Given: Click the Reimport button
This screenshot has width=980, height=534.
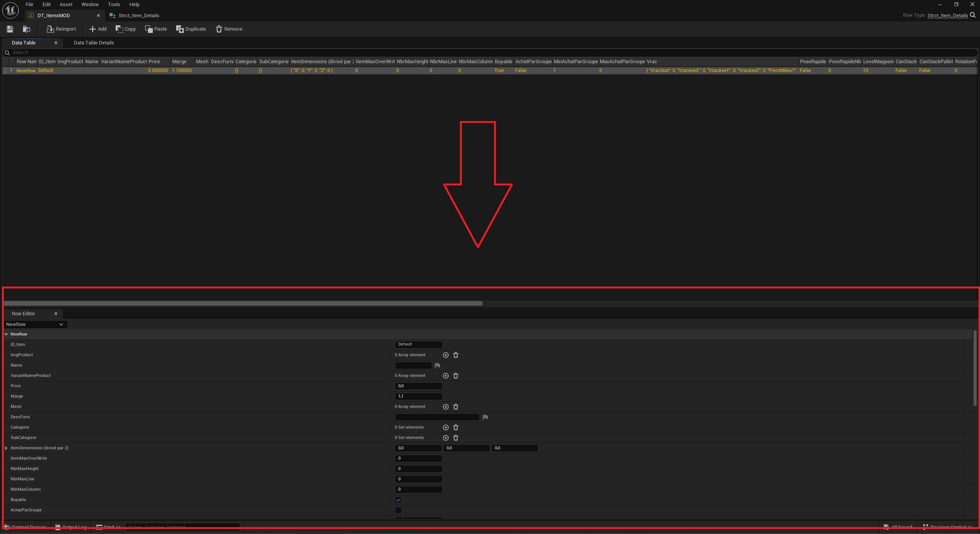Looking at the screenshot, I should 61,29.
